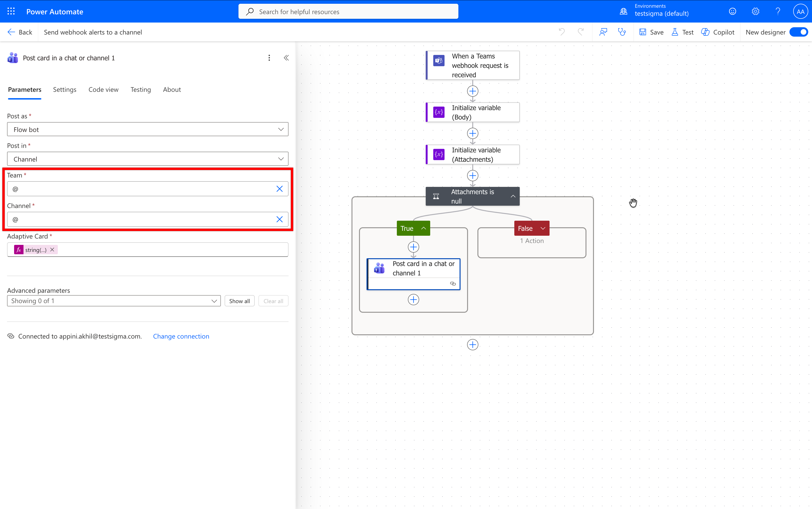Click the Clear all button

point(273,301)
